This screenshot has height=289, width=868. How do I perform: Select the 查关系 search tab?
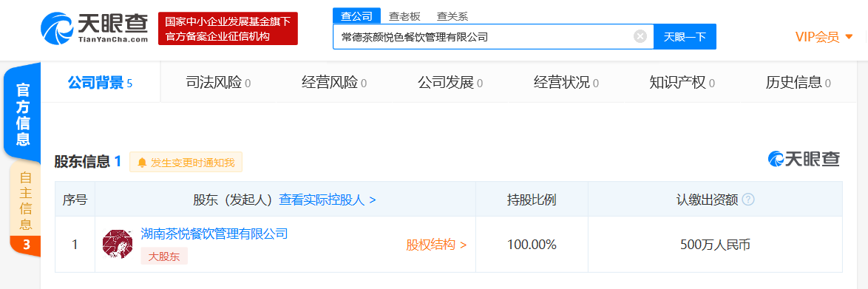point(452,16)
